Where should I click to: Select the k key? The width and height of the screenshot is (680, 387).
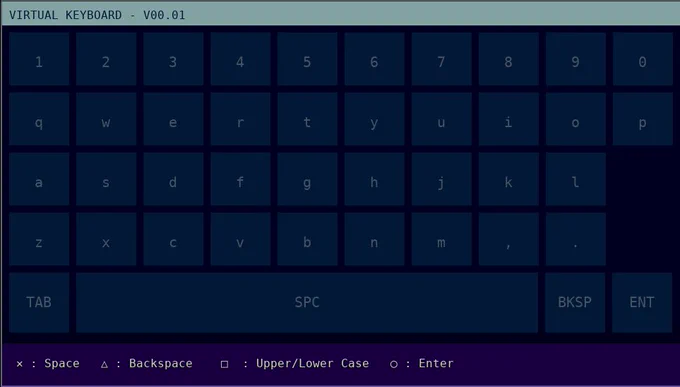click(509, 179)
